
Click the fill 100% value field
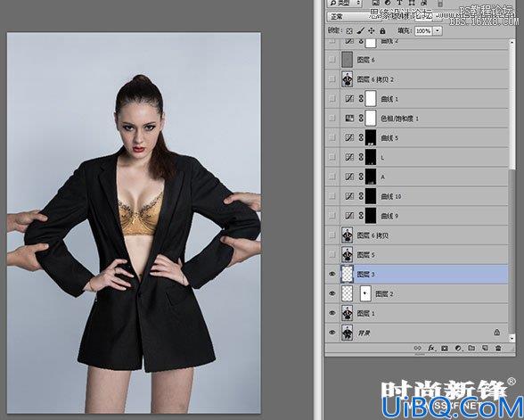[424, 31]
